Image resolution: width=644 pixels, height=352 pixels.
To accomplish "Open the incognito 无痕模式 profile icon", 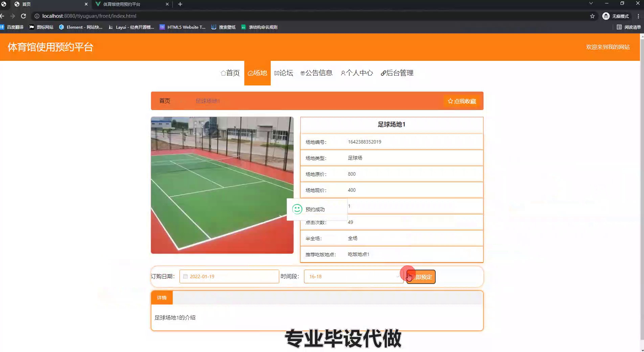I will pos(616,16).
